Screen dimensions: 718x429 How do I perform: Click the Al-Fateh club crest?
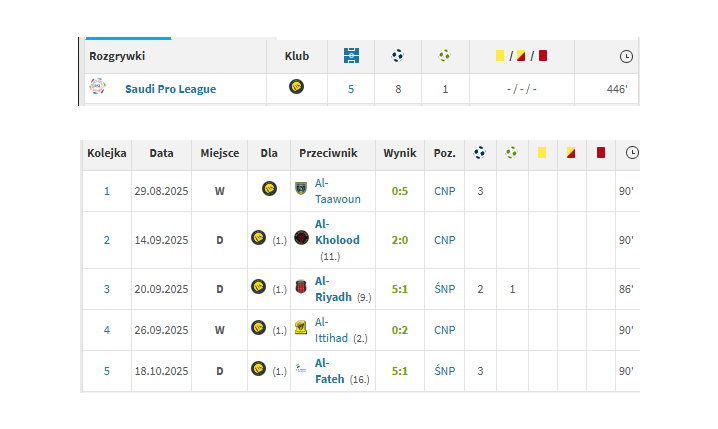tap(301, 370)
